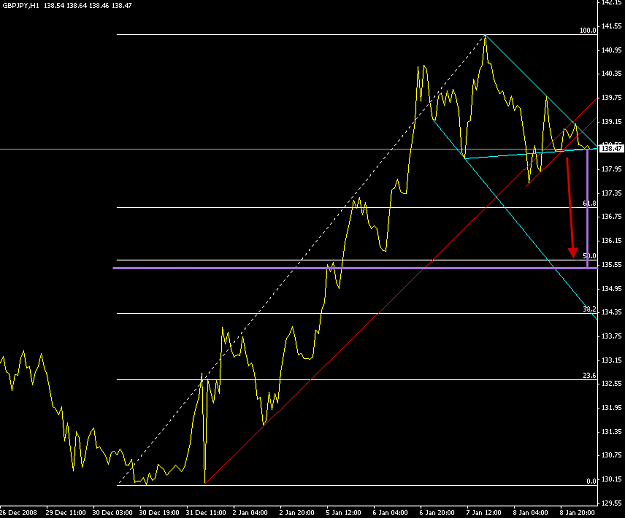Screen dimensions: 625x518
Task: Click the 137.95 price axis label
Action: coord(611,169)
